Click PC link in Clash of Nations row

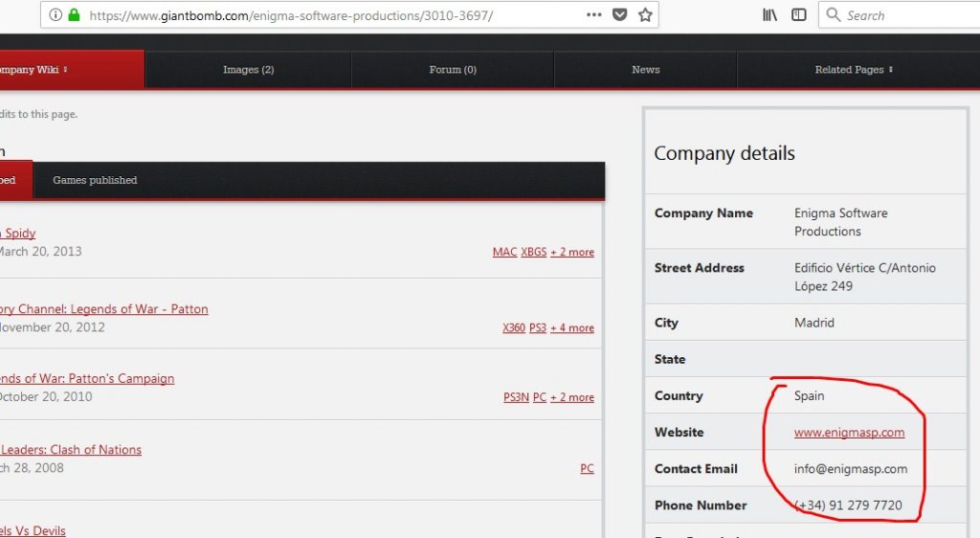click(x=587, y=468)
